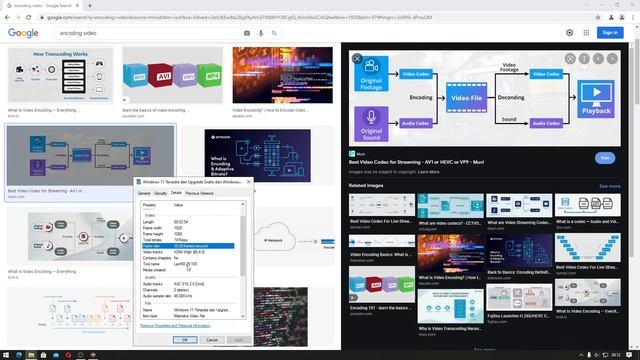
Task: Open related image What are Video Streaming Codecs
Action: pyautogui.click(x=519, y=205)
